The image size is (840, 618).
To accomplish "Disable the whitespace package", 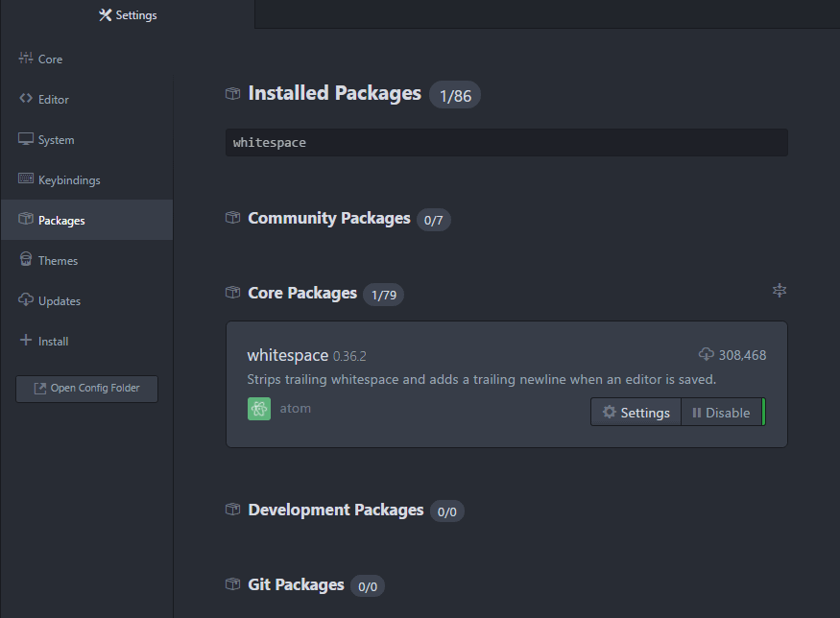I will (x=721, y=413).
